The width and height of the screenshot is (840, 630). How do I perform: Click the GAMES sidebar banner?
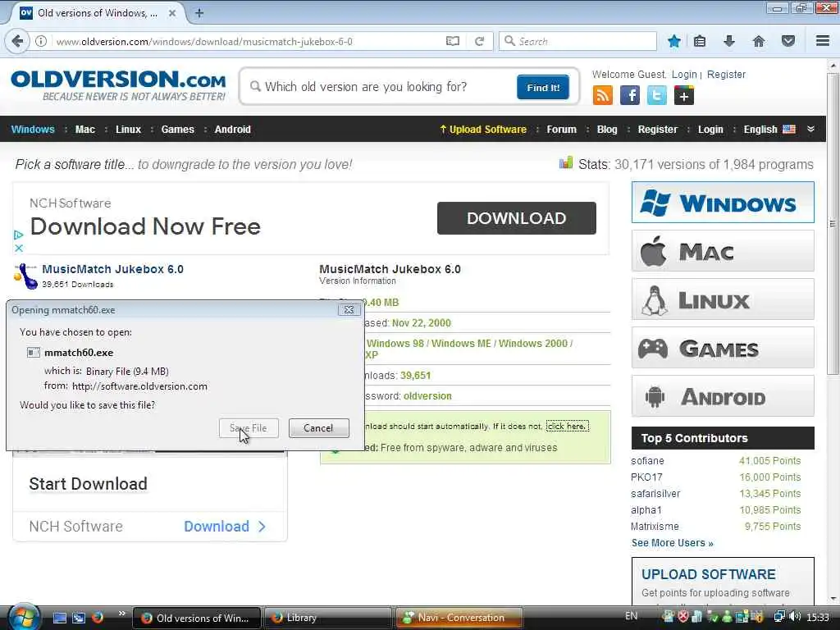click(x=723, y=348)
